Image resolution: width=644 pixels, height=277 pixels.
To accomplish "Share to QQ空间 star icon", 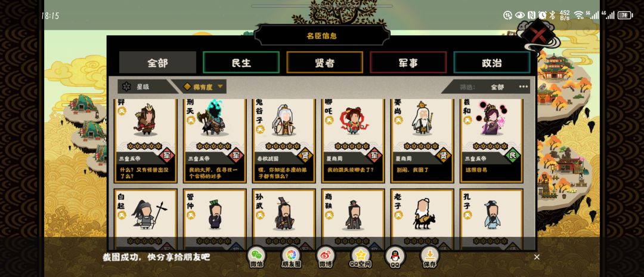I will click(360, 257).
